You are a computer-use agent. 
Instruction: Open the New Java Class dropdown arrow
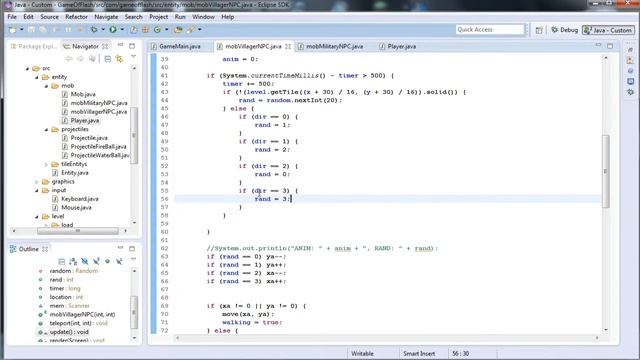pyautogui.click(x=167, y=30)
